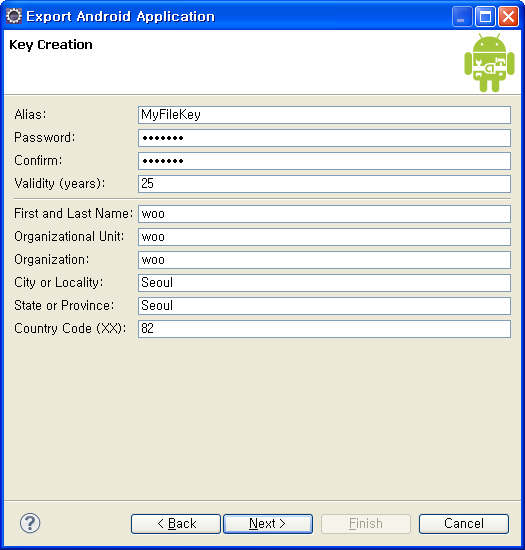The image size is (525, 550).
Task: Click the Alias input field
Action: coord(324,115)
